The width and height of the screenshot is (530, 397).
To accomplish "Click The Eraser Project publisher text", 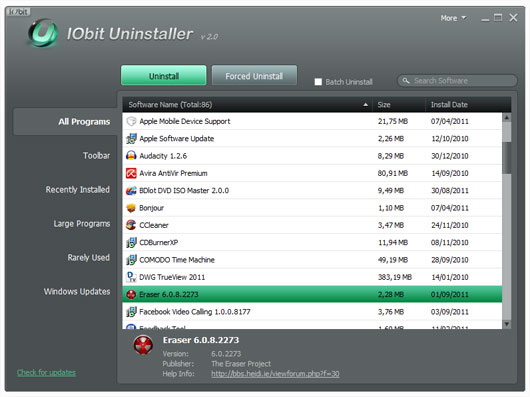I will click(241, 364).
